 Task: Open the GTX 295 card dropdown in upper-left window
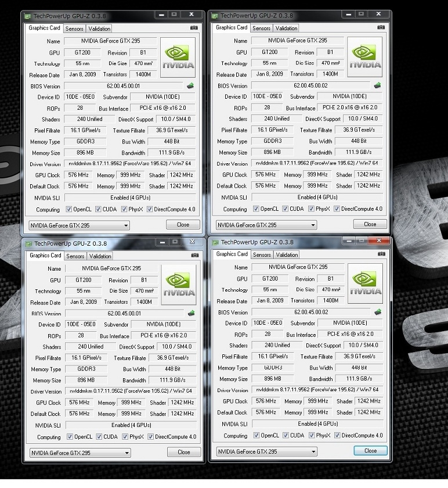[x=80, y=225]
